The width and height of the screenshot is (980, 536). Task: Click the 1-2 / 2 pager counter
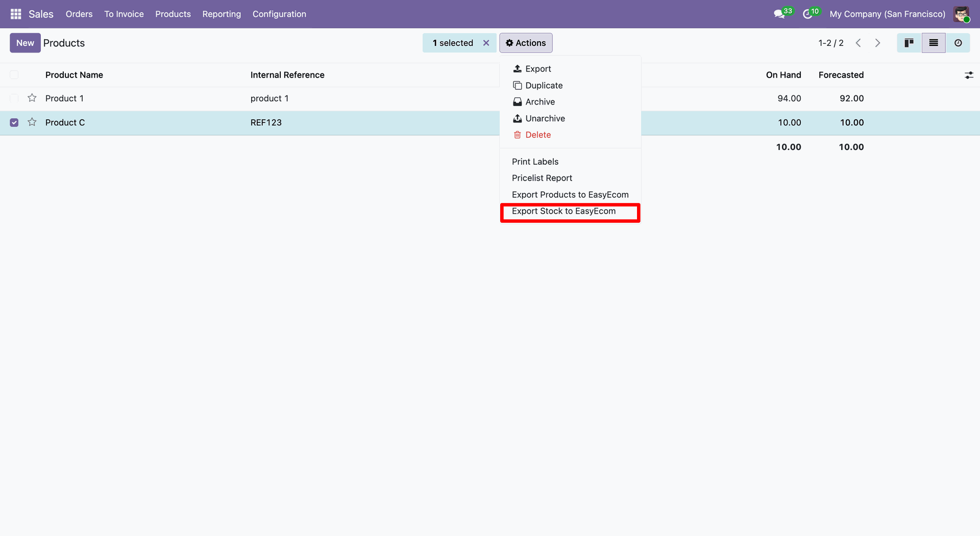(x=831, y=43)
